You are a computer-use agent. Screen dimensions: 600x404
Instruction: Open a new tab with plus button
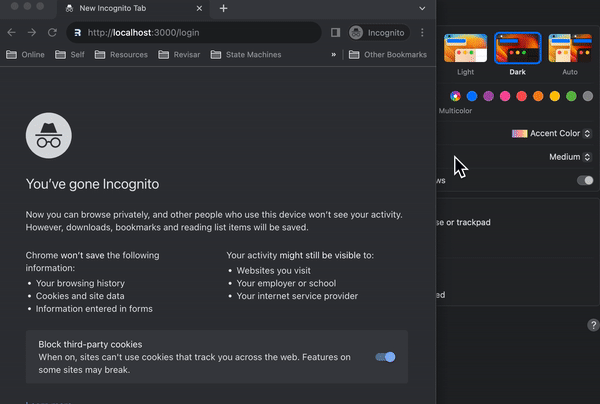(223, 8)
